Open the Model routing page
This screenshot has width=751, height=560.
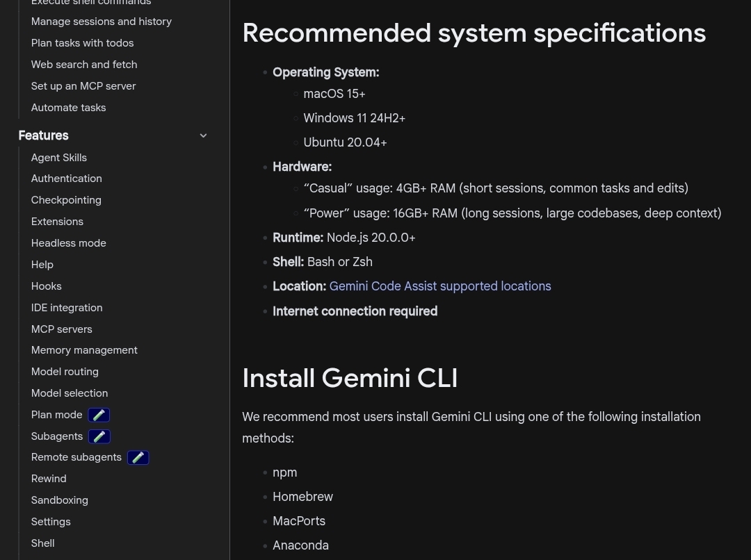[65, 372]
